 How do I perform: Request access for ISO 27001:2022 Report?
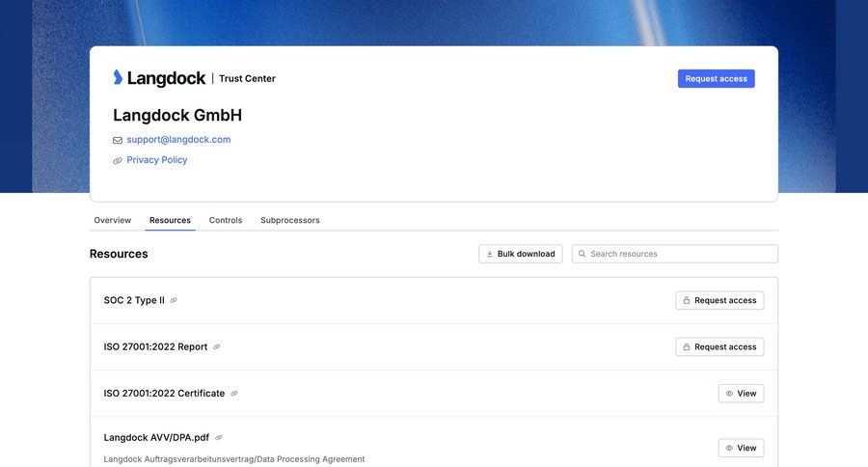pos(719,346)
